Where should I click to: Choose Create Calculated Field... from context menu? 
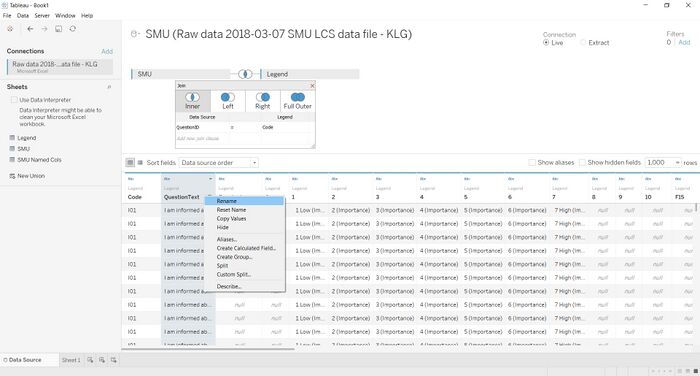coord(244,248)
